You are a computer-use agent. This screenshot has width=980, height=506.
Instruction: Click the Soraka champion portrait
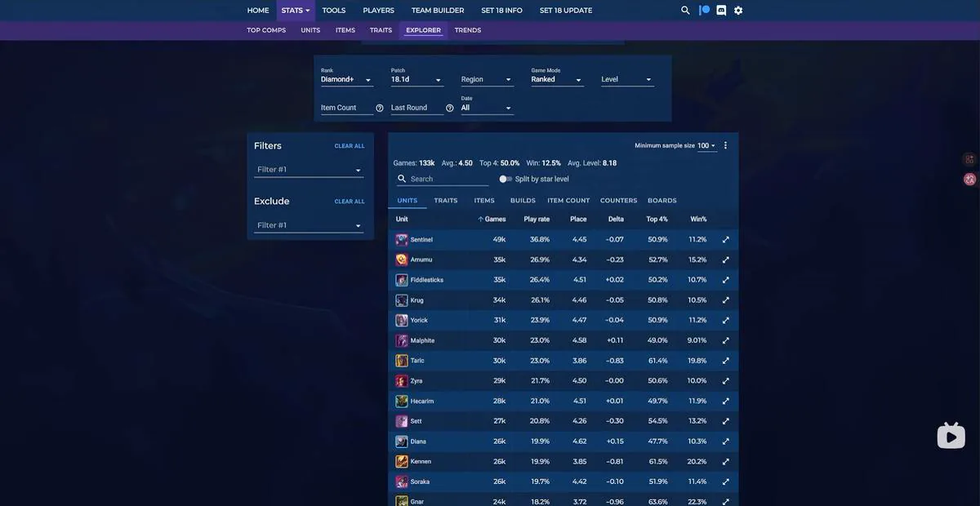(x=402, y=482)
